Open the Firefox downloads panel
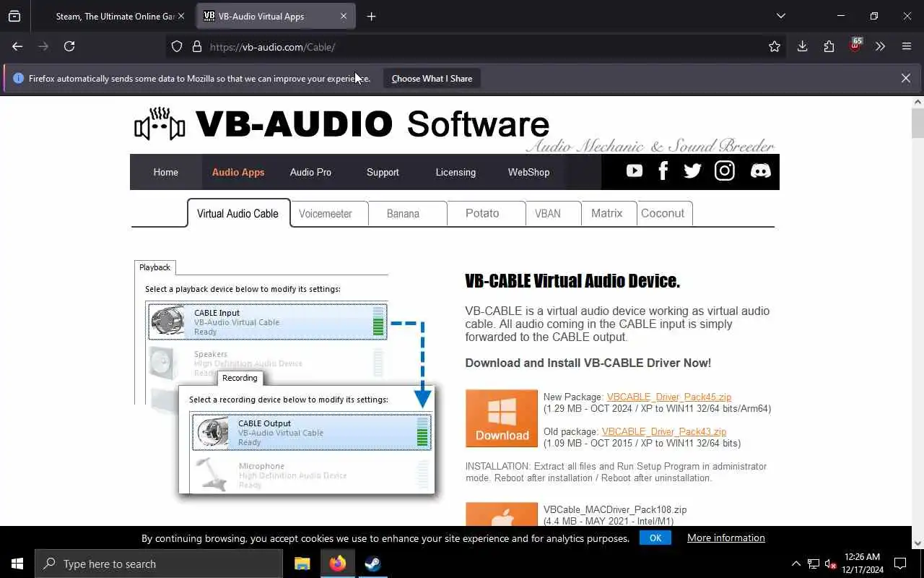This screenshot has width=924, height=578. [x=802, y=46]
